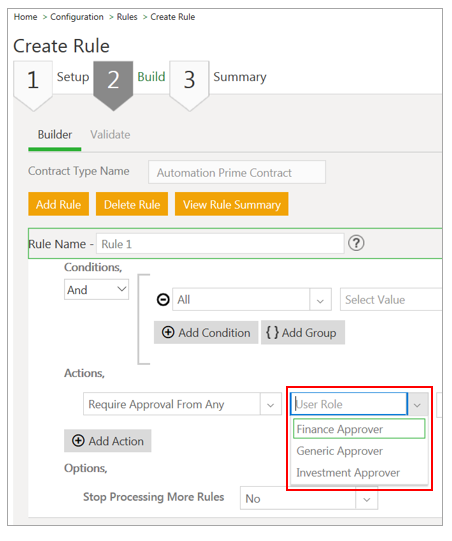Click the Delete Rule button
This screenshot has height=541, width=452.
(x=132, y=204)
